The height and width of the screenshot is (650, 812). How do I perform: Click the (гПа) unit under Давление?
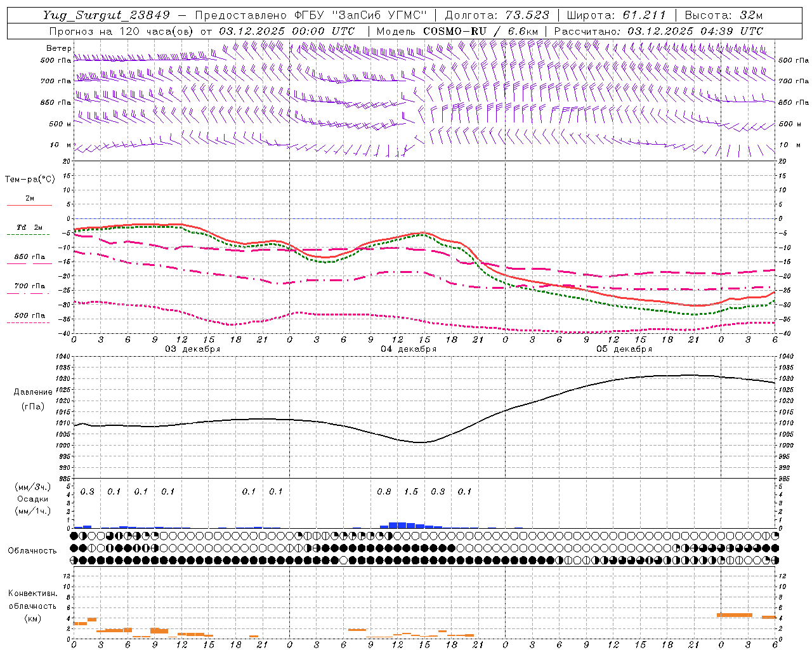click(32, 406)
